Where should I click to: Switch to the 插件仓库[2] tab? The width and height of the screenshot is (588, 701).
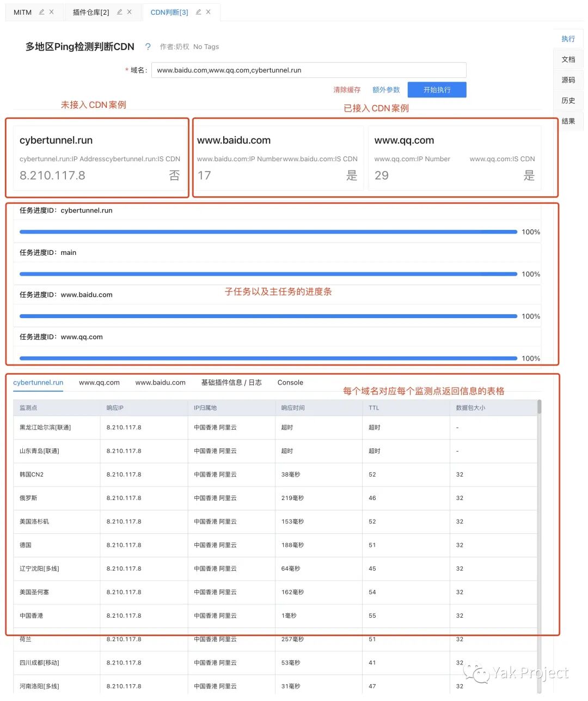tap(91, 12)
